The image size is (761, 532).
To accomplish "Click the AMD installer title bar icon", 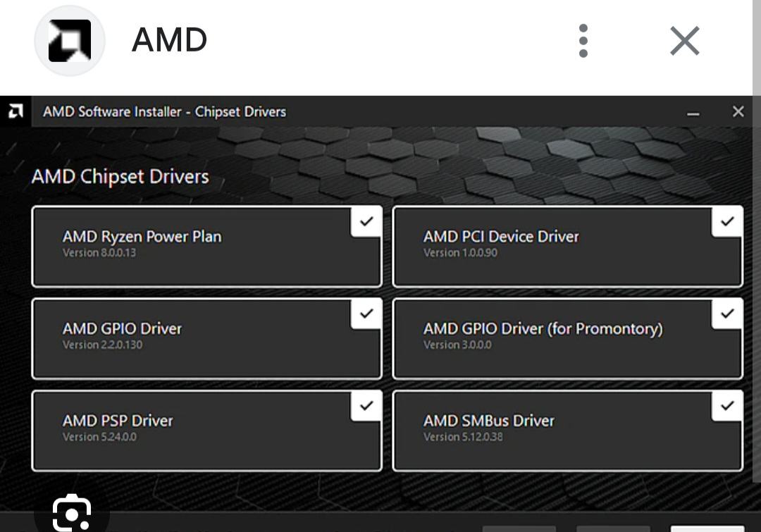I will pyautogui.click(x=16, y=111).
